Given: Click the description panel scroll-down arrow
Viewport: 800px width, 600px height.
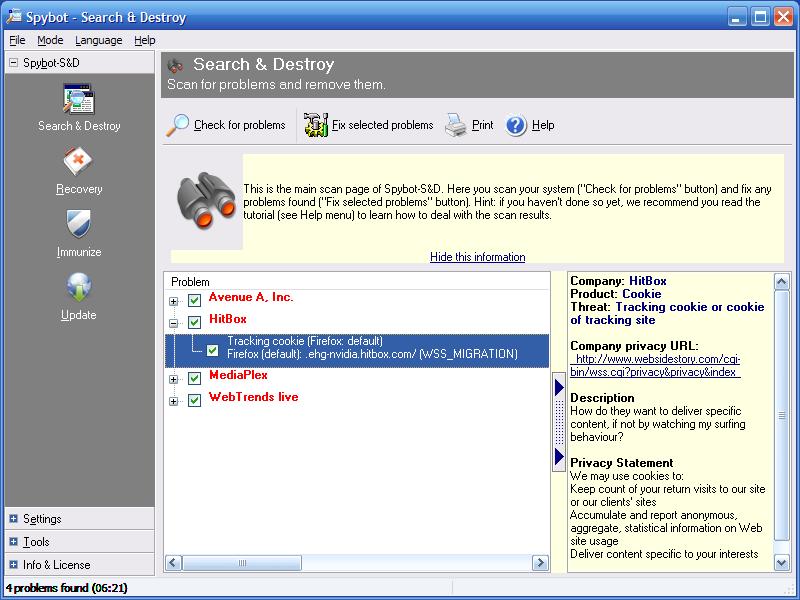Looking at the screenshot, I should [781, 563].
